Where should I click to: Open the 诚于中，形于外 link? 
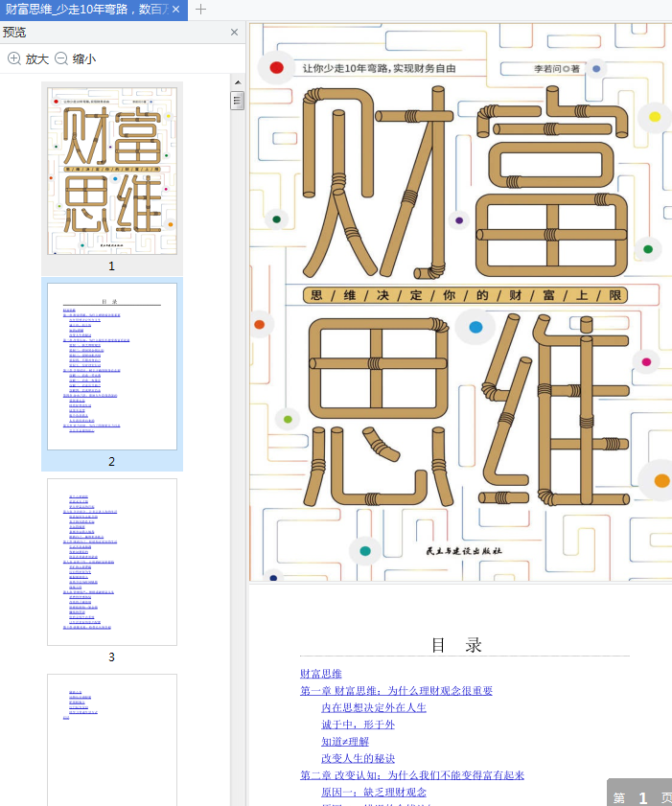[x=358, y=725]
